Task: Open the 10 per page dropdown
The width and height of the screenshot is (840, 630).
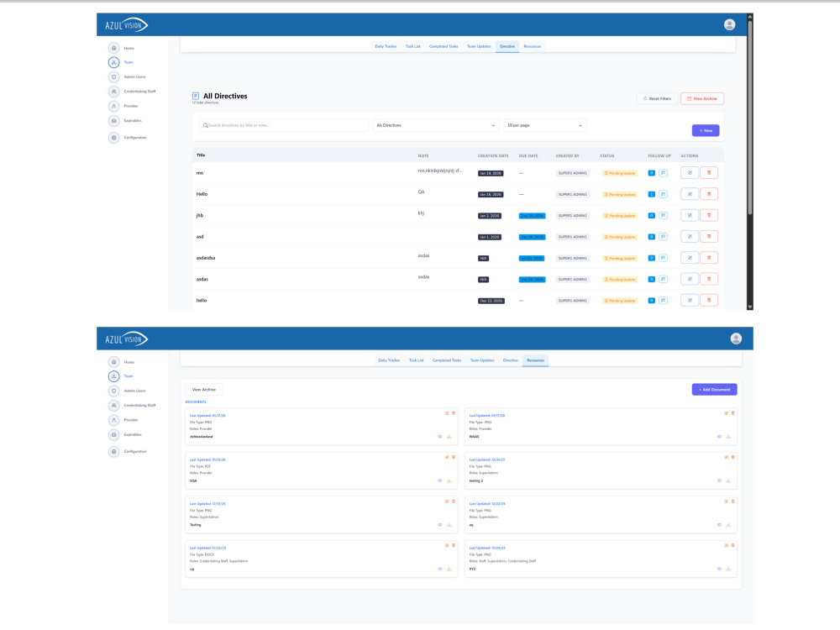Action: 545,125
